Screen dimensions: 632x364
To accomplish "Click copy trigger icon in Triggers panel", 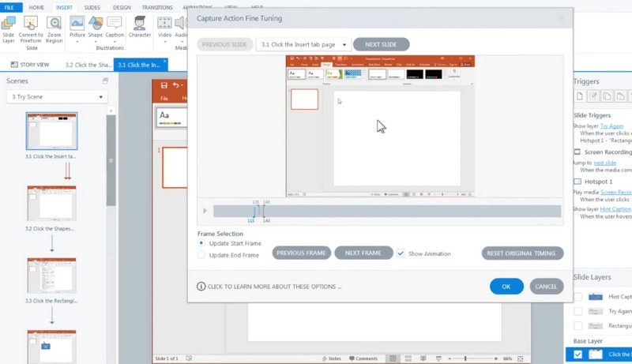I will (607, 96).
